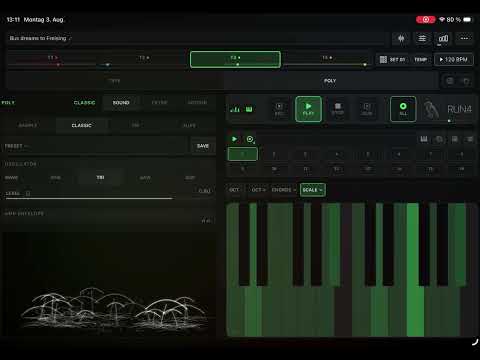Viewport: 480px width, 360px height.
Task: Toggle the ALL record-arm button
Action: tap(403, 109)
